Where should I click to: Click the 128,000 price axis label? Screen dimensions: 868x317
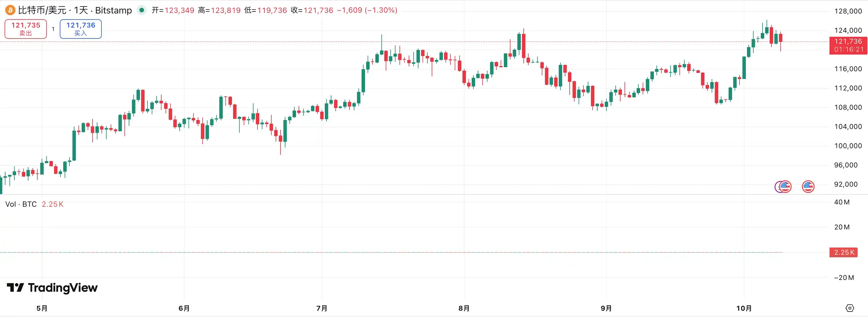(848, 11)
